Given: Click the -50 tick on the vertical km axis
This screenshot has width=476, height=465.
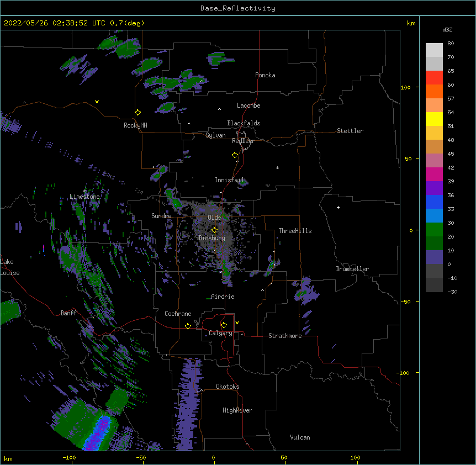Looking at the screenshot, I should [x=405, y=302].
